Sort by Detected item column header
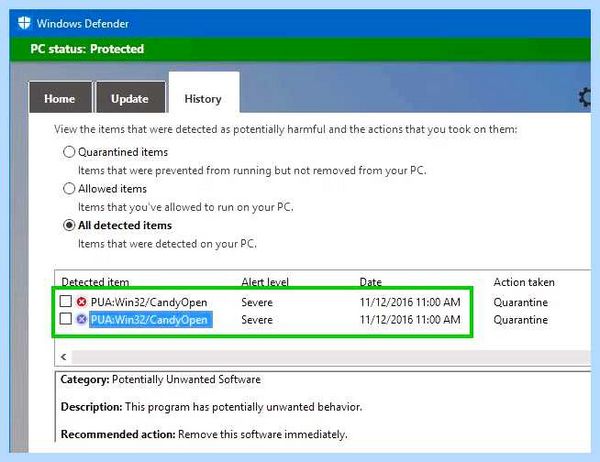 pos(95,282)
